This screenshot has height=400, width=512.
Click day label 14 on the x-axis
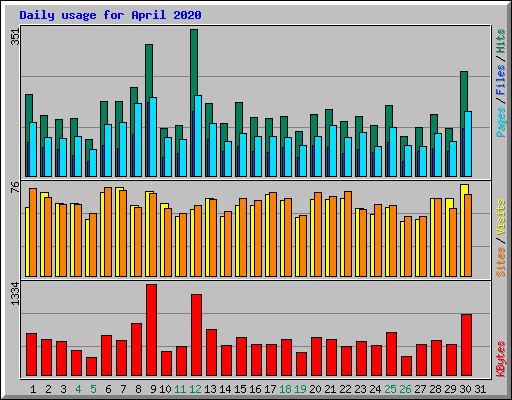[225, 389]
